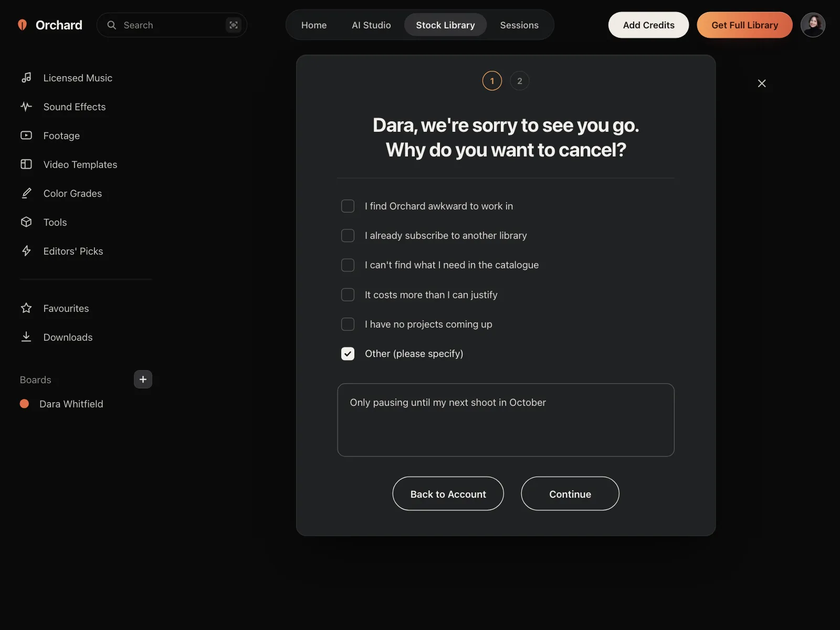Click the Downloads arrow icon

[x=26, y=337]
